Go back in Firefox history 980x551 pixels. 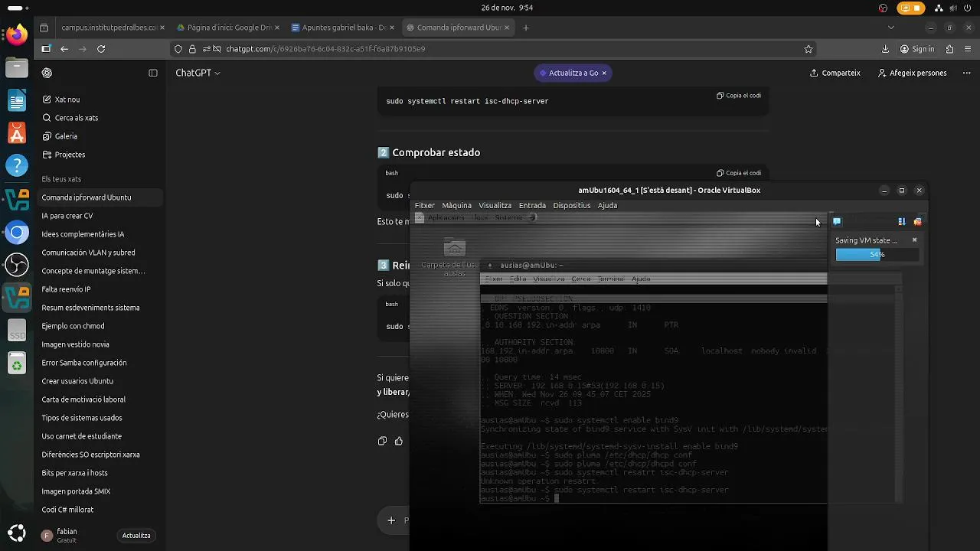pyautogui.click(x=64, y=49)
